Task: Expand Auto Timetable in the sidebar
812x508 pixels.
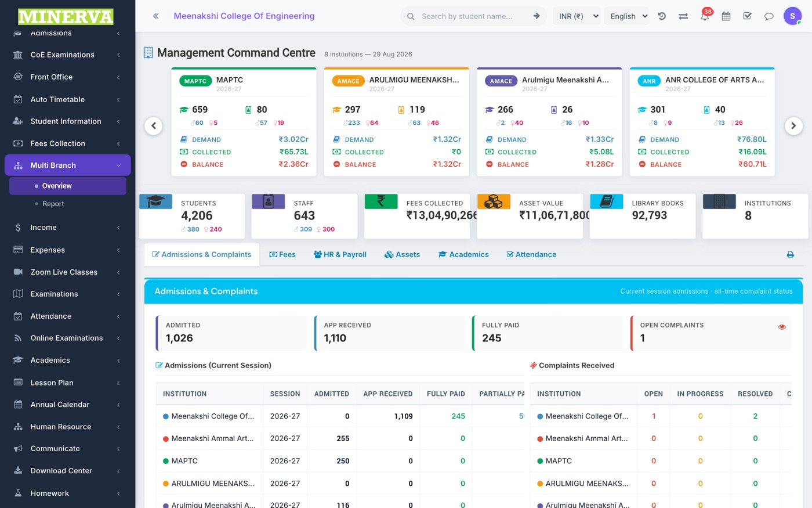Action: [67, 99]
